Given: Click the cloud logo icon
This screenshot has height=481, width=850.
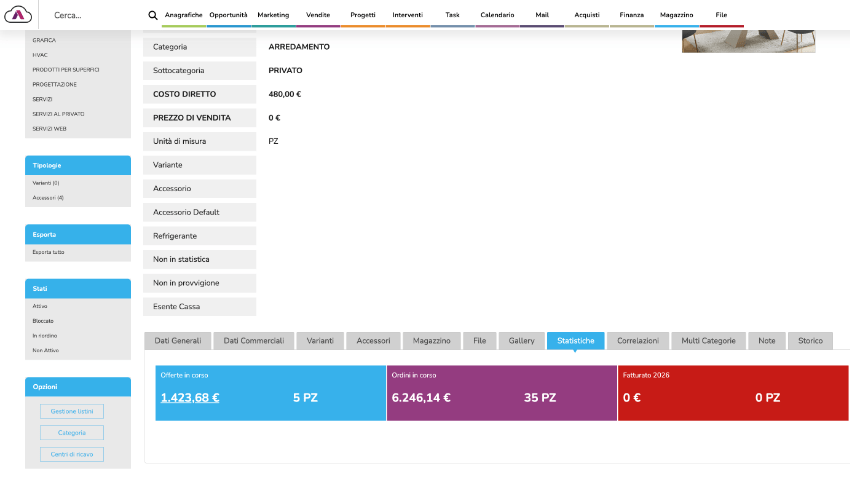Looking at the screenshot, I should point(20,15).
